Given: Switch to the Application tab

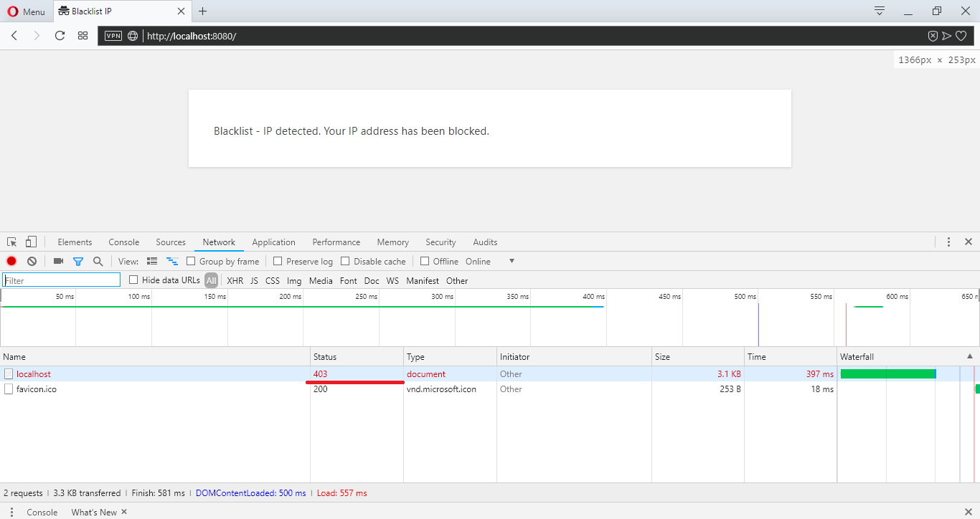Looking at the screenshot, I should (x=273, y=242).
